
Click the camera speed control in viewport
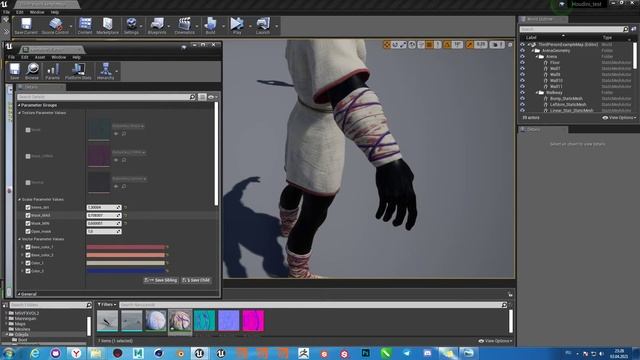pyautogui.click(x=498, y=44)
